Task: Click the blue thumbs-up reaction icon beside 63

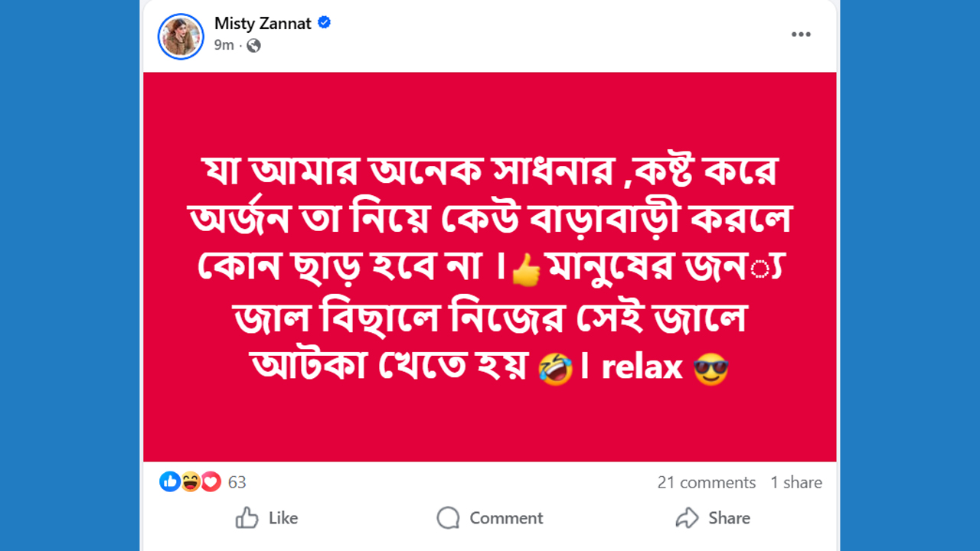Action: point(169,481)
